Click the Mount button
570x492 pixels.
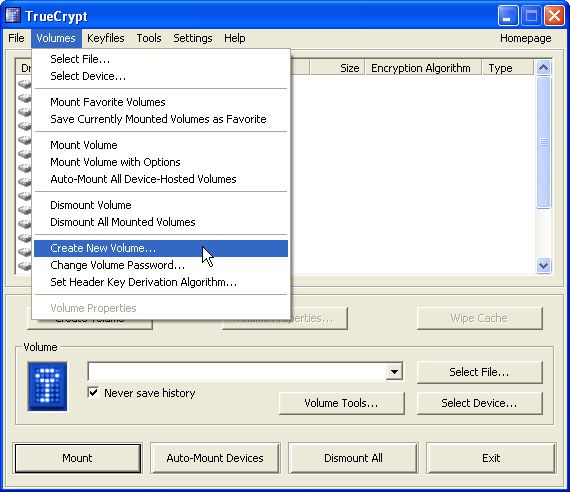coord(77,458)
